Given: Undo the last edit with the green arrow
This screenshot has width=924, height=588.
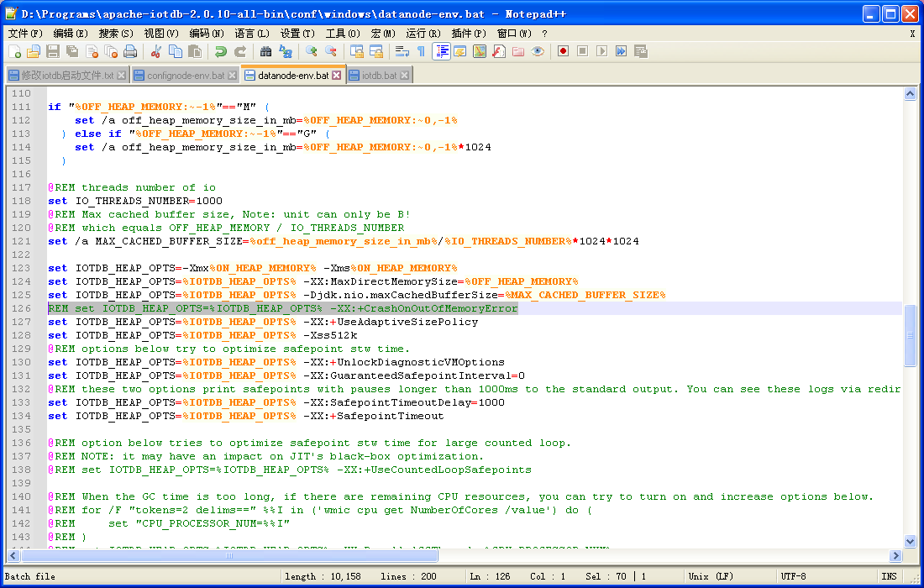Looking at the screenshot, I should tap(221, 52).
